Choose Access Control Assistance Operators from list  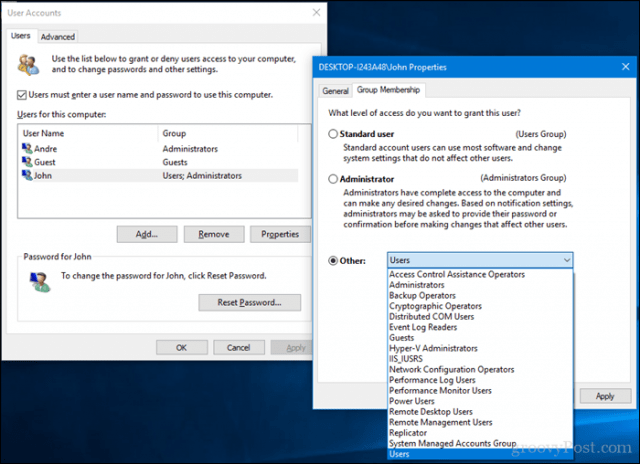(x=480, y=274)
